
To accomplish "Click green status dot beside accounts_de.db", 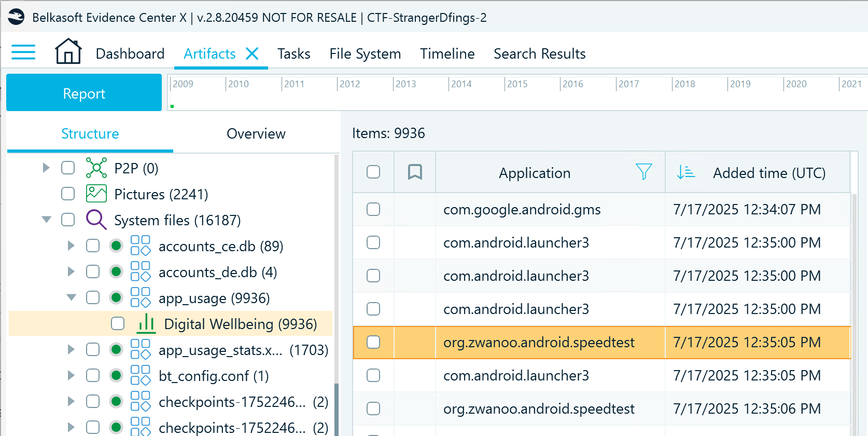I will pyautogui.click(x=116, y=271).
